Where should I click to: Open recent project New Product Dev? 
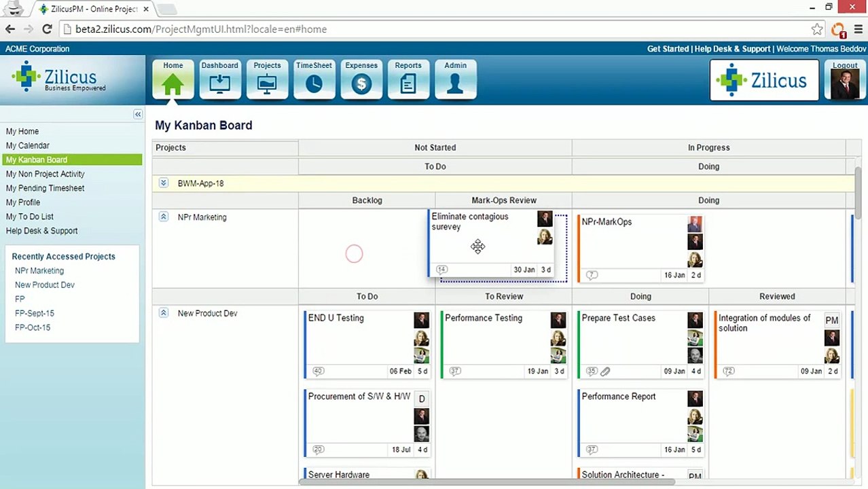[x=45, y=285]
